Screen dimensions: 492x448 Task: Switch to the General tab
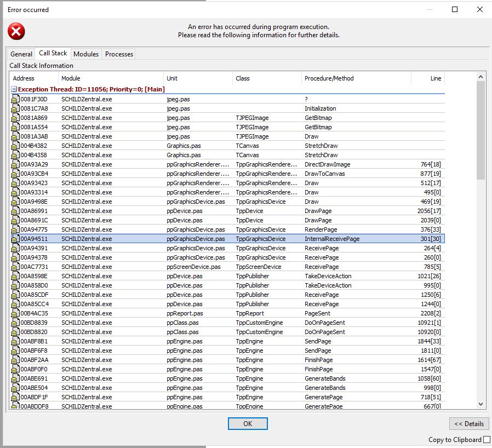tap(21, 54)
